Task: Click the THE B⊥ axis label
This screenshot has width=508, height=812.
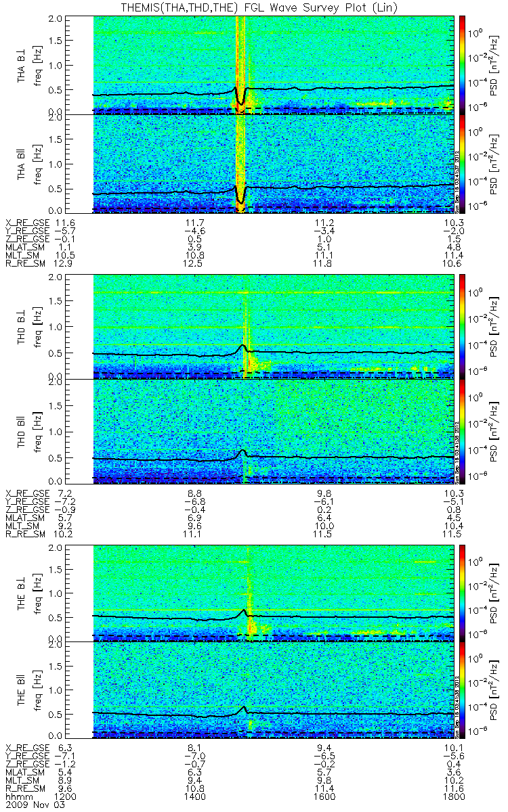Action: pyautogui.click(x=22, y=592)
